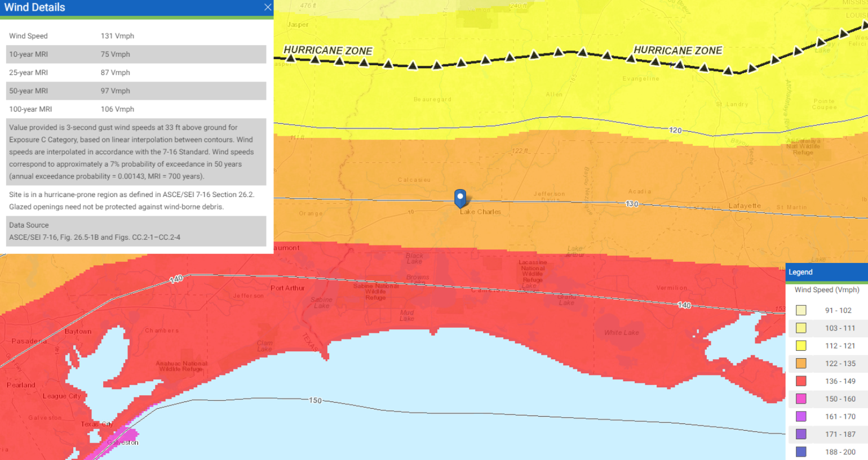This screenshot has width=868, height=460.
Task: Click the Lafayette city label on the map
Action: tap(745, 206)
